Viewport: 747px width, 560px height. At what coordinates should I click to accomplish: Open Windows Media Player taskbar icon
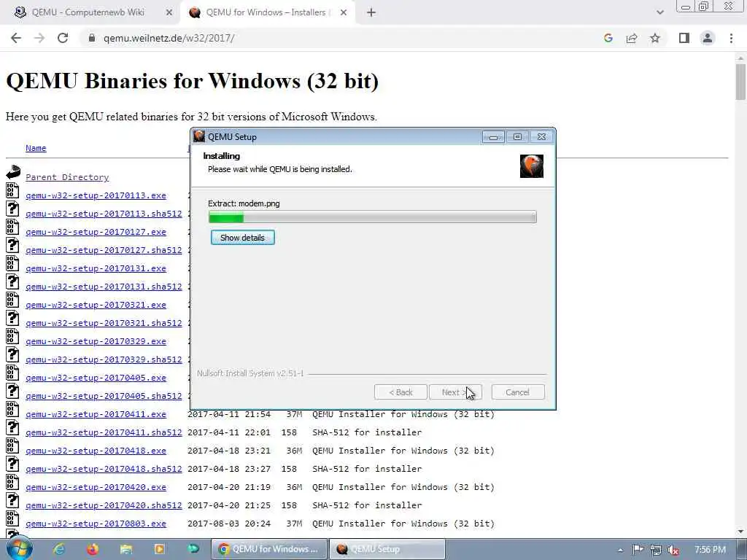159,549
